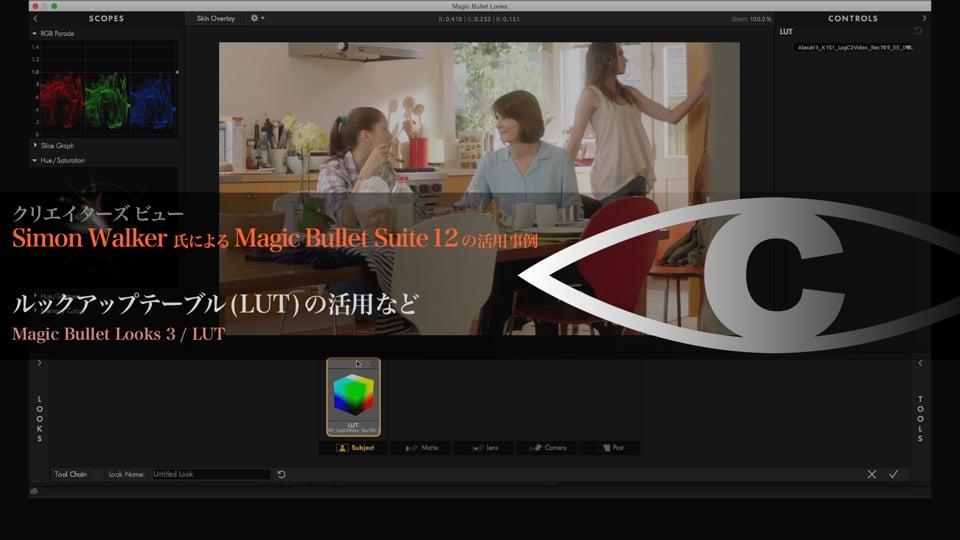Collapse the Hue/Saturation scope

tap(34, 160)
